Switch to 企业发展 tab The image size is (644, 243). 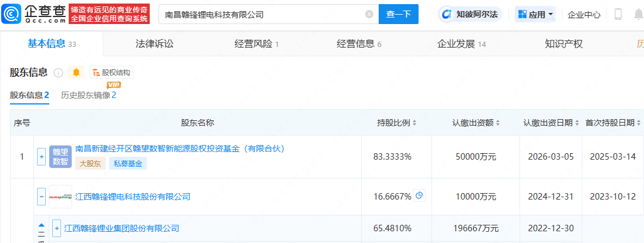tap(461, 44)
